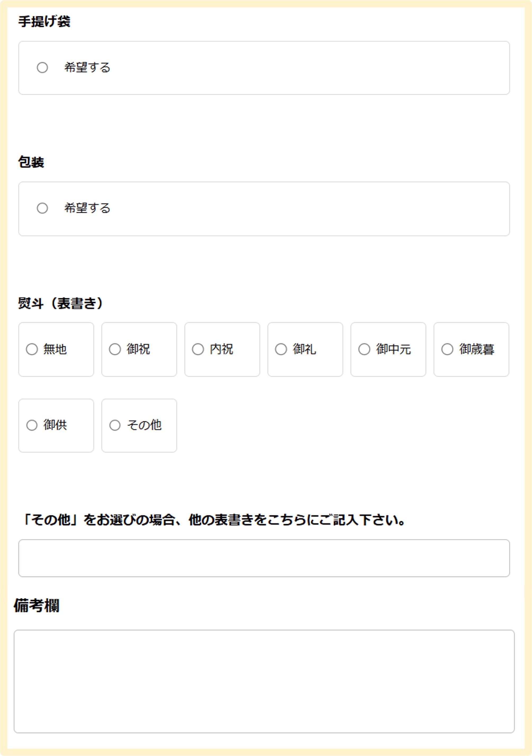Pick the 御礼 radio button
Viewport: 532px width, 756px height.
point(281,349)
